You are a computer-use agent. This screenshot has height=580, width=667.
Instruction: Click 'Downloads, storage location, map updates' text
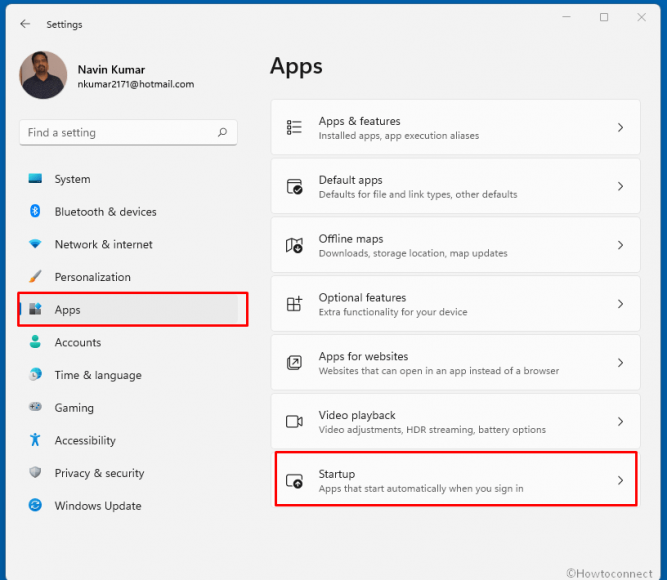point(413,253)
